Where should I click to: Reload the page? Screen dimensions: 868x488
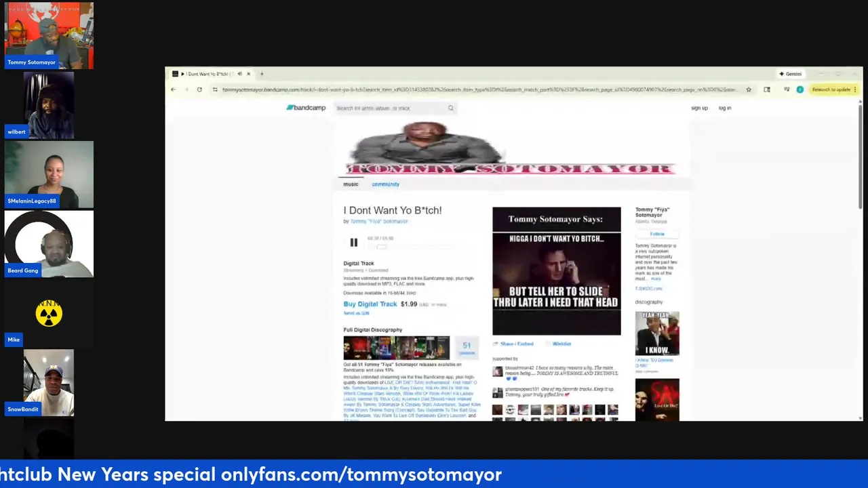[199, 89]
